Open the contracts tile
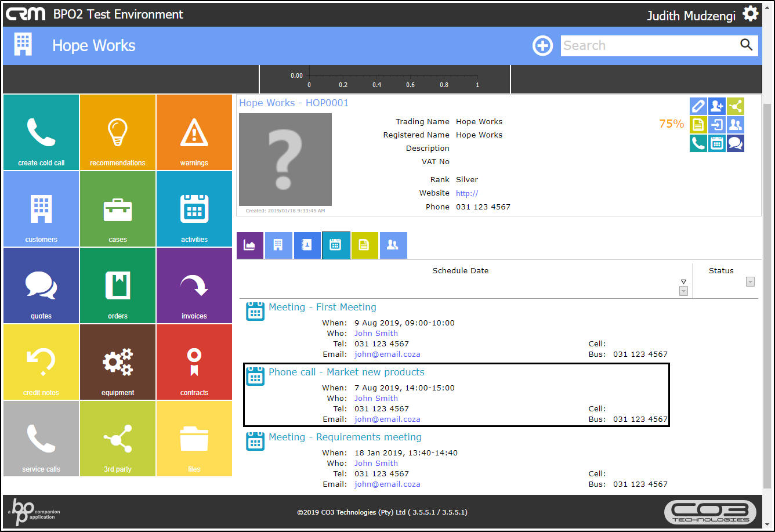The height and width of the screenshot is (532, 775). tap(194, 362)
